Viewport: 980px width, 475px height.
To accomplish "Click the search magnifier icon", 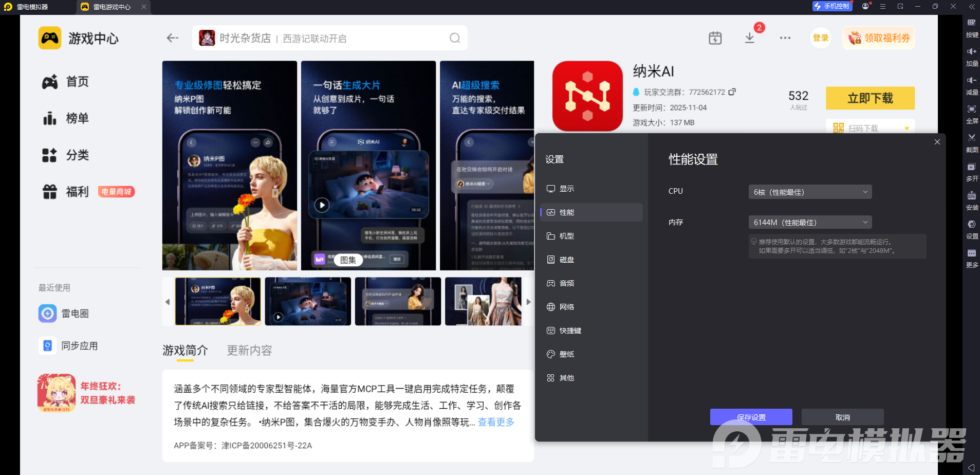I will (455, 38).
